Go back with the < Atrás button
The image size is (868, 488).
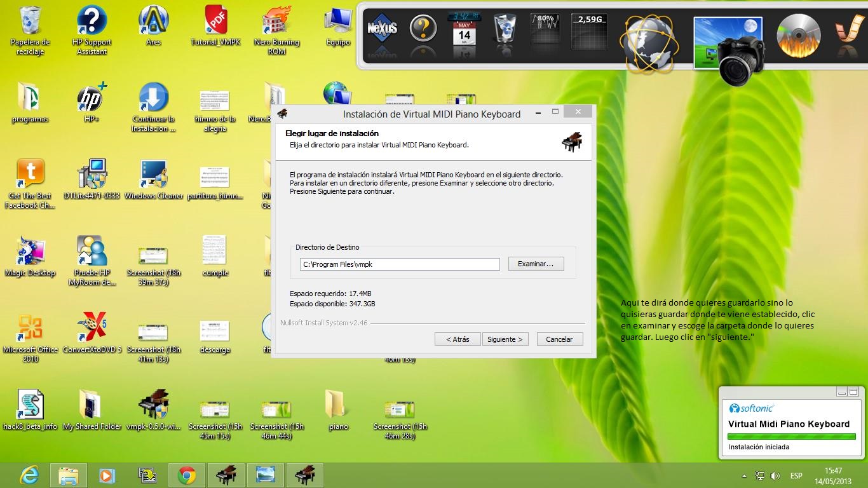tap(458, 339)
